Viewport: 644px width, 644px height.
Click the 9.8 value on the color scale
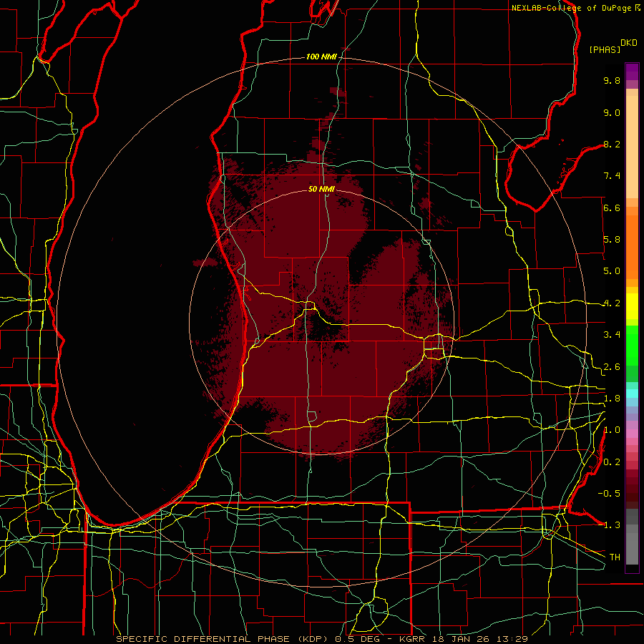[612, 81]
